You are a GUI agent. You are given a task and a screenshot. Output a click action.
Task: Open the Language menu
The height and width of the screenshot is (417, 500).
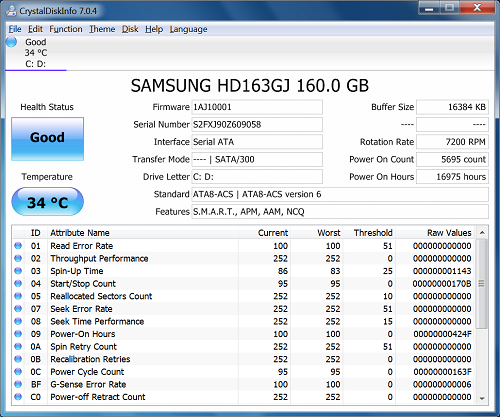188,29
